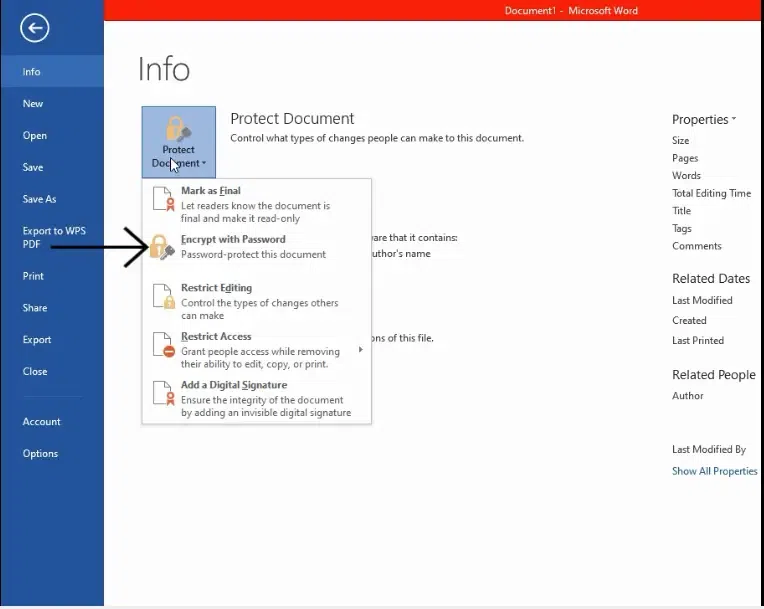Click the Related Dates heading

pyautogui.click(x=711, y=279)
